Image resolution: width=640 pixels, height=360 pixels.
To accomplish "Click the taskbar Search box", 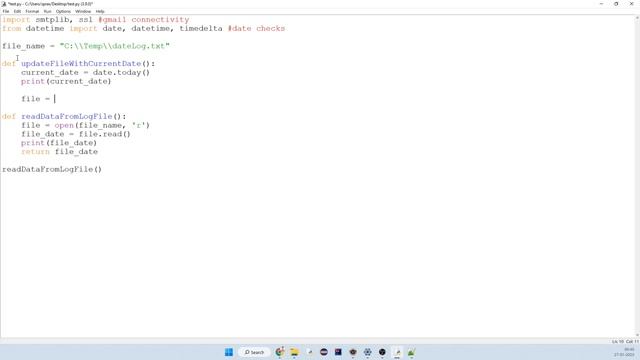I will tap(254, 352).
